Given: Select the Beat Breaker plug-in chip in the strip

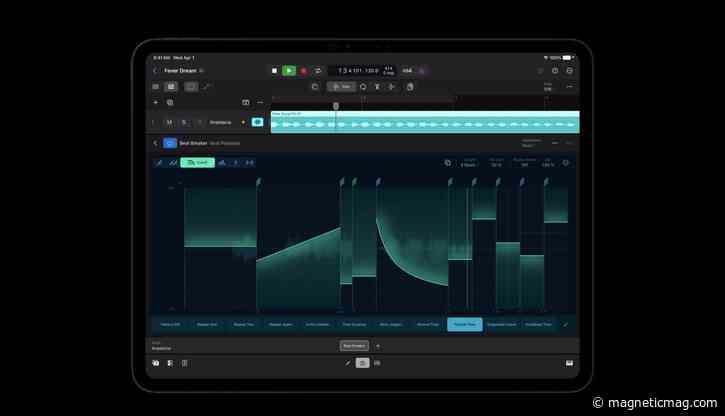Looking at the screenshot, I should point(354,346).
